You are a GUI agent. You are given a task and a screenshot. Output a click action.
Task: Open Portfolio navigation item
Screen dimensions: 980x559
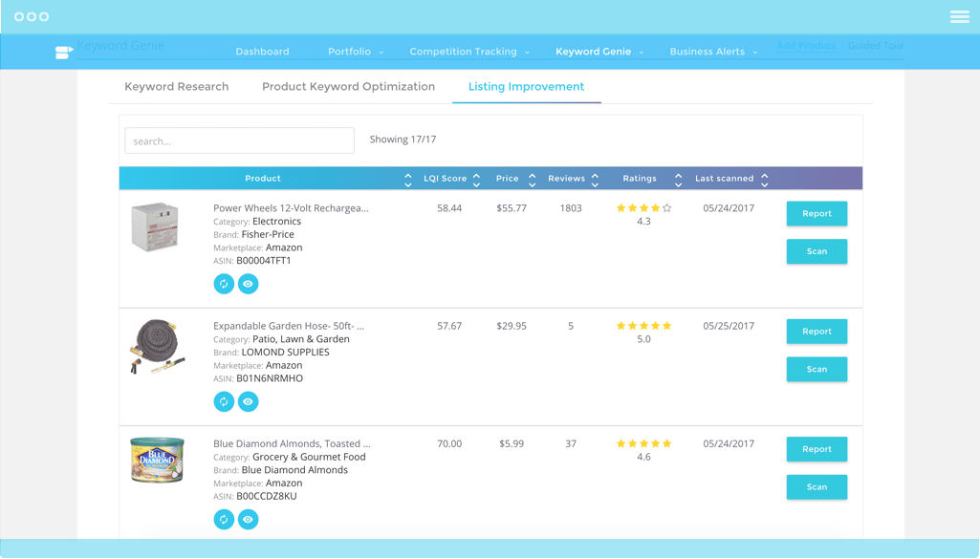(x=349, y=52)
